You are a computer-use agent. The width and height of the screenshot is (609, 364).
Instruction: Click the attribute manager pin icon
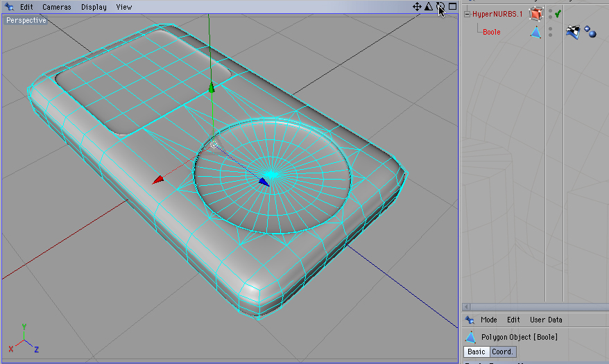(x=470, y=320)
